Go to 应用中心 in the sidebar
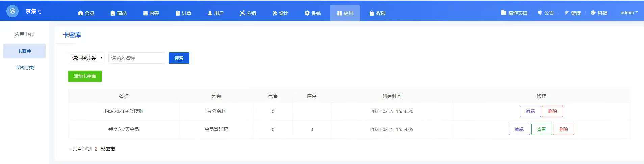The width and height of the screenshot is (644, 164). (24, 34)
